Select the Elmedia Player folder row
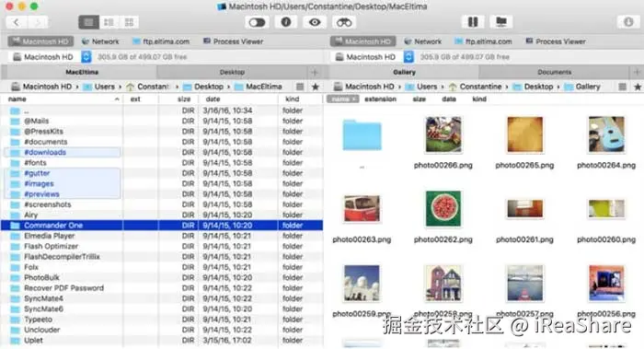Viewport: 644px width, 349px height. 162,236
